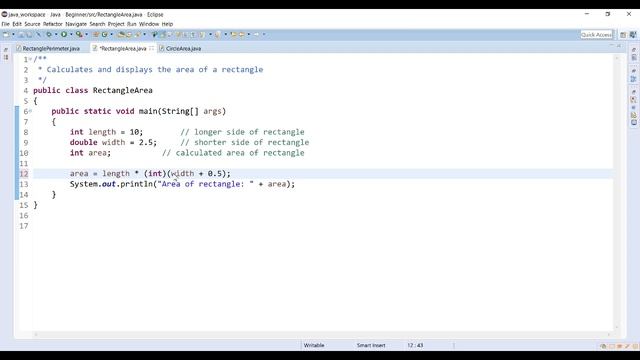Open the Debug configurations dropdown arrow
Screen dimensions: 640x360
[56, 35]
